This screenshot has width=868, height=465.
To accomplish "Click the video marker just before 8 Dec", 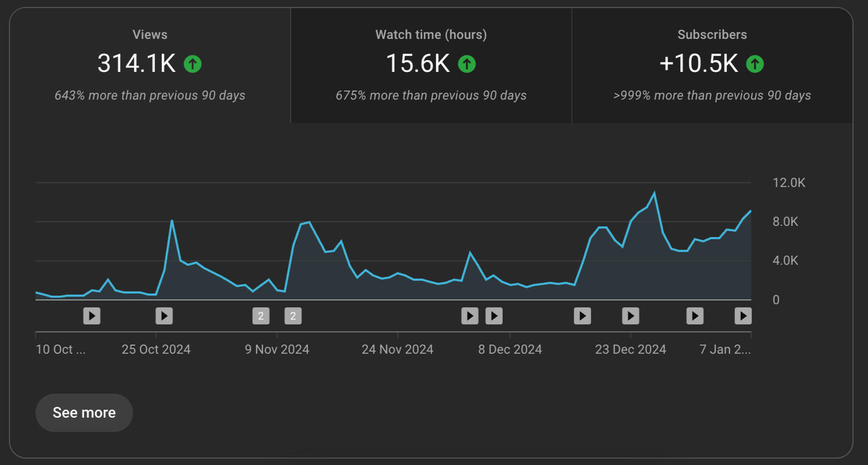I will click(x=494, y=316).
